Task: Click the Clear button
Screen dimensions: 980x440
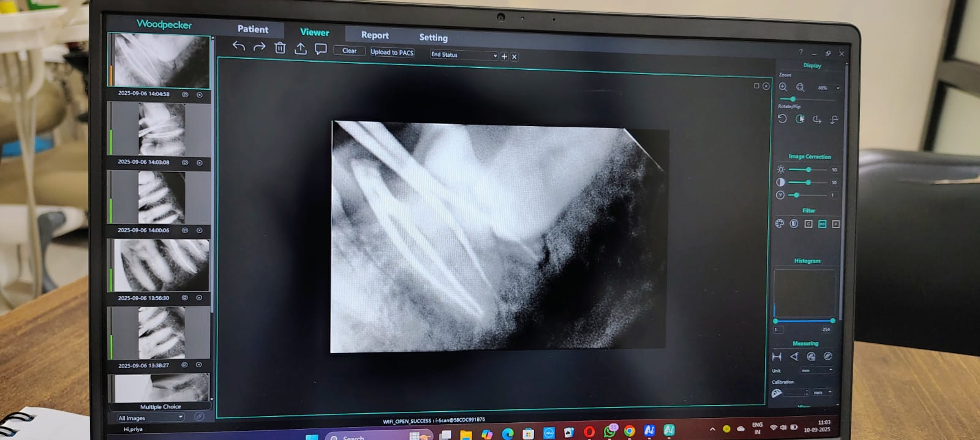Action: tap(349, 51)
